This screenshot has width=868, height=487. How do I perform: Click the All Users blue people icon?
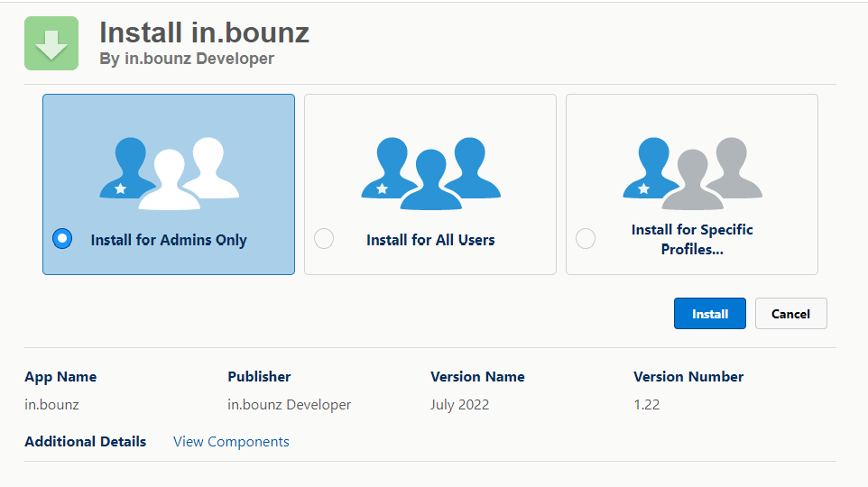click(430, 173)
